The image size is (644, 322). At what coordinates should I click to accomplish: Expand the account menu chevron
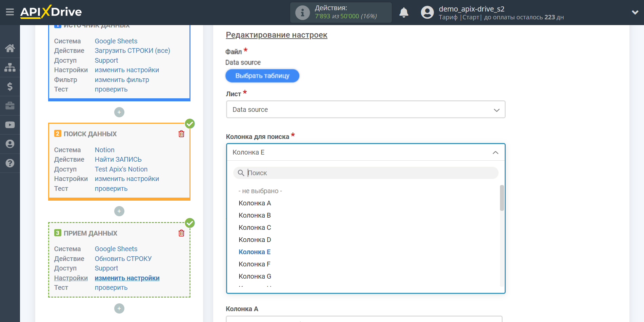pos(635,13)
